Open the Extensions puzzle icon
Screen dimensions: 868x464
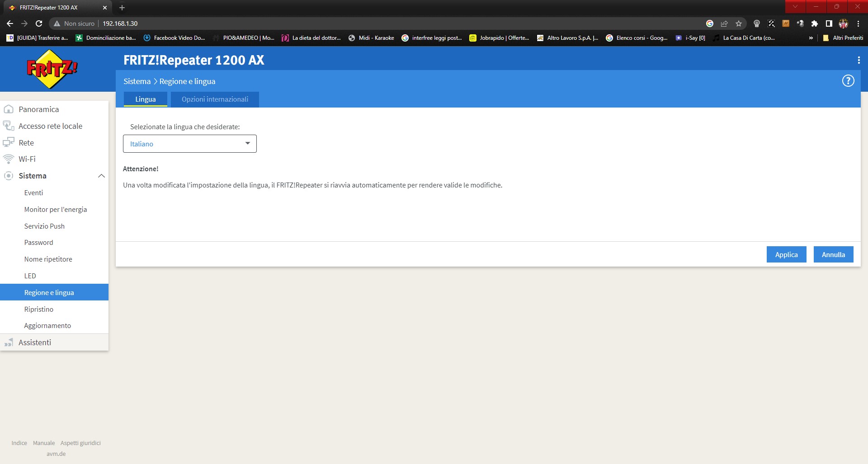[815, 23]
